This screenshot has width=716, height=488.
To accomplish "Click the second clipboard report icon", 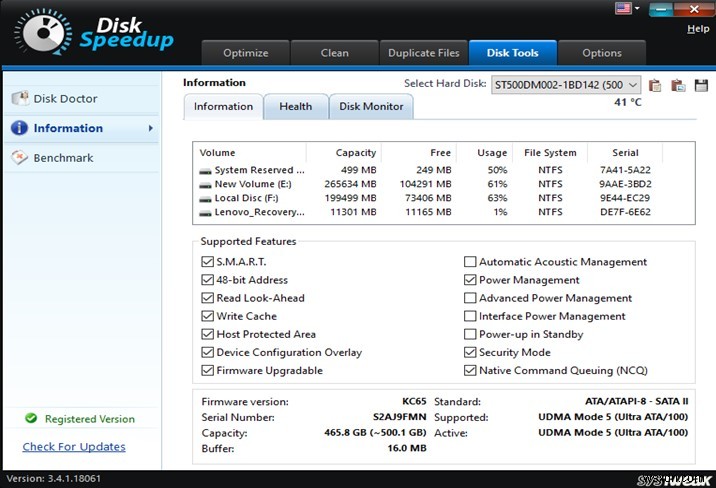I will coord(678,85).
